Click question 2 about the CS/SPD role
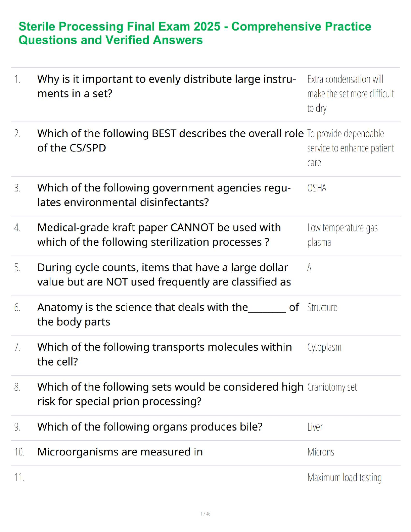 [170, 140]
